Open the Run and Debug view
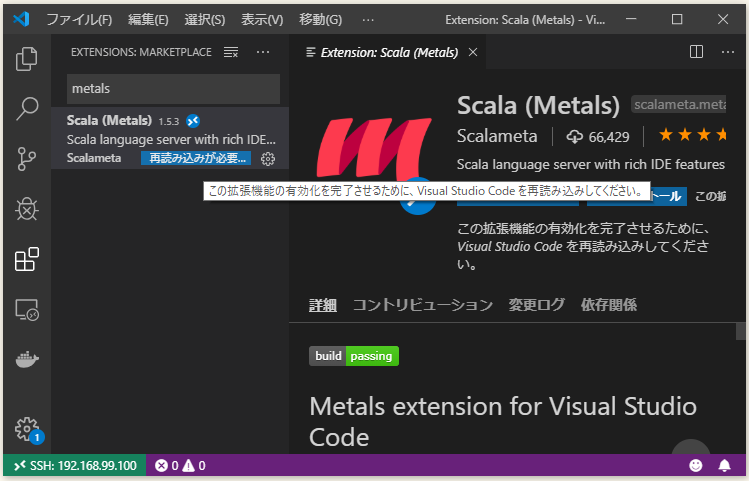Screen dimensions: 749x481 26,209
